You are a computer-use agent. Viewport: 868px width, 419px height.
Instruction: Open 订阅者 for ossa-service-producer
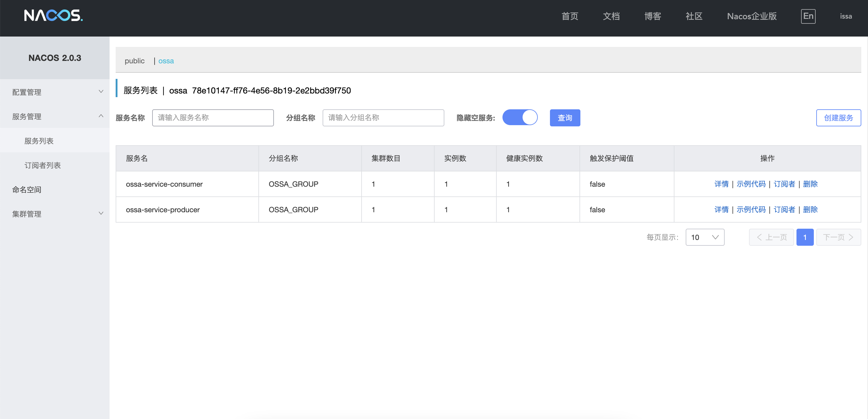[x=784, y=210]
